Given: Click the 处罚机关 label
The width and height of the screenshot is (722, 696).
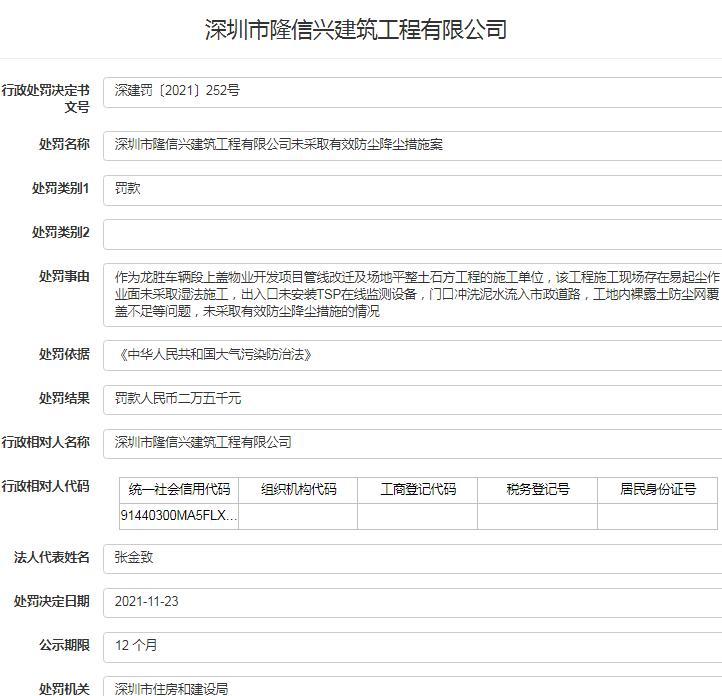Looking at the screenshot, I should pyautogui.click(x=64, y=689).
